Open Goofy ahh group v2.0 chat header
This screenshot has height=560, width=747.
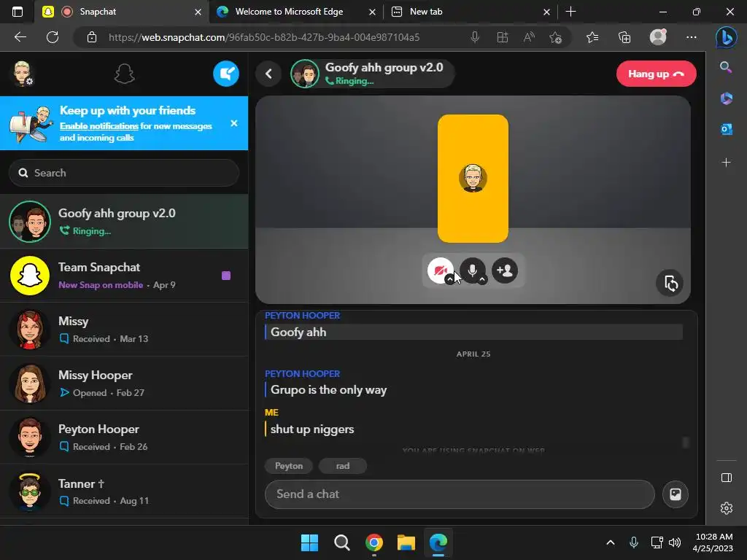372,74
